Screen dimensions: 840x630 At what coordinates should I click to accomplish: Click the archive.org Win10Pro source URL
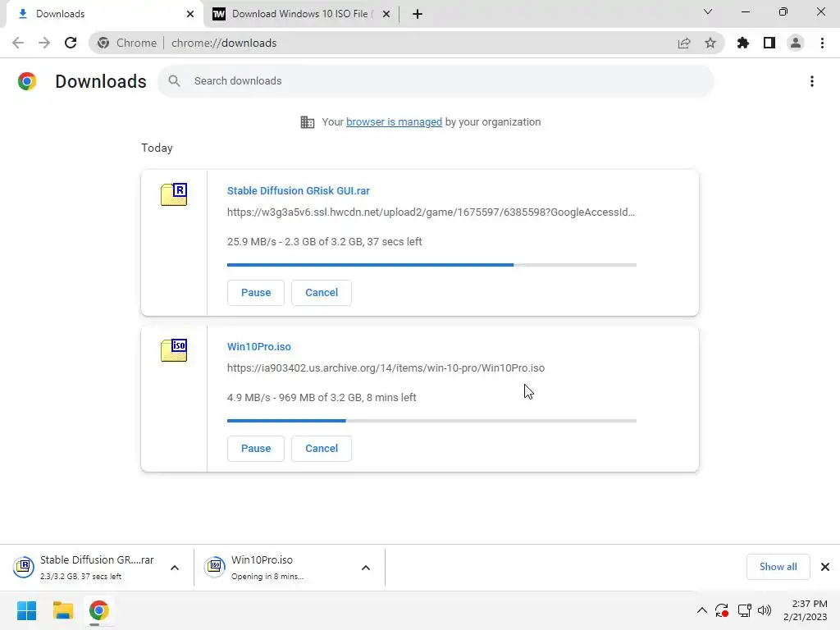click(386, 368)
